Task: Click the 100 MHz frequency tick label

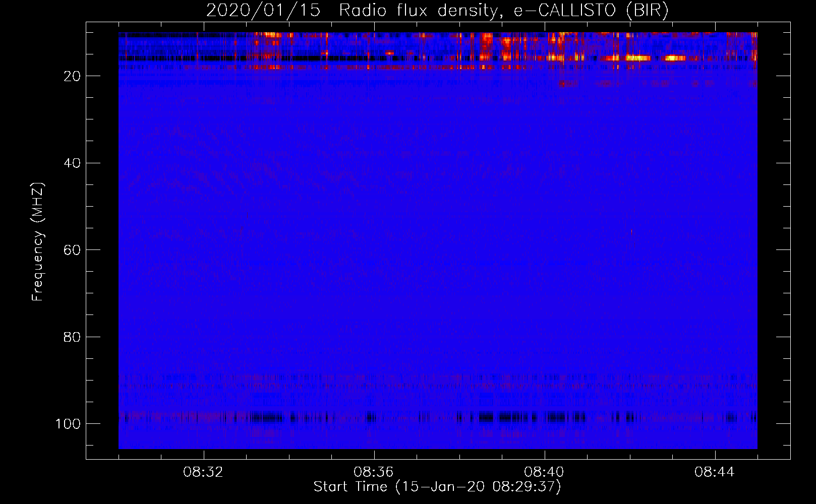Action: point(68,424)
